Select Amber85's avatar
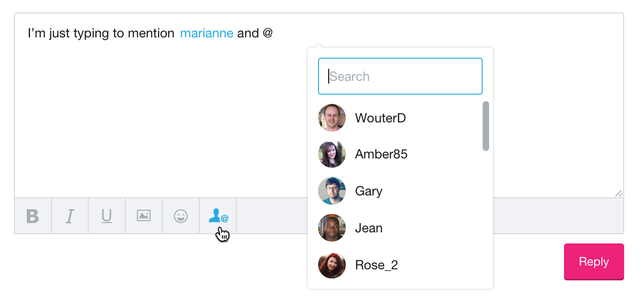The image size is (644, 297). point(332,154)
